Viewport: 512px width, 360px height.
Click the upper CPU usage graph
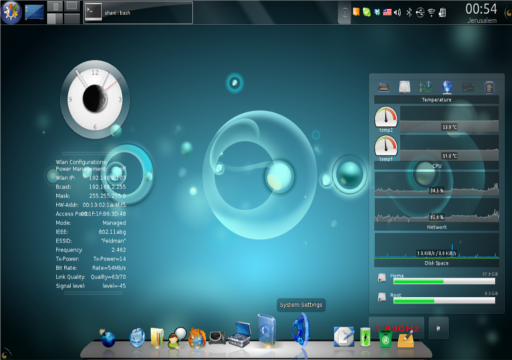pos(437,184)
